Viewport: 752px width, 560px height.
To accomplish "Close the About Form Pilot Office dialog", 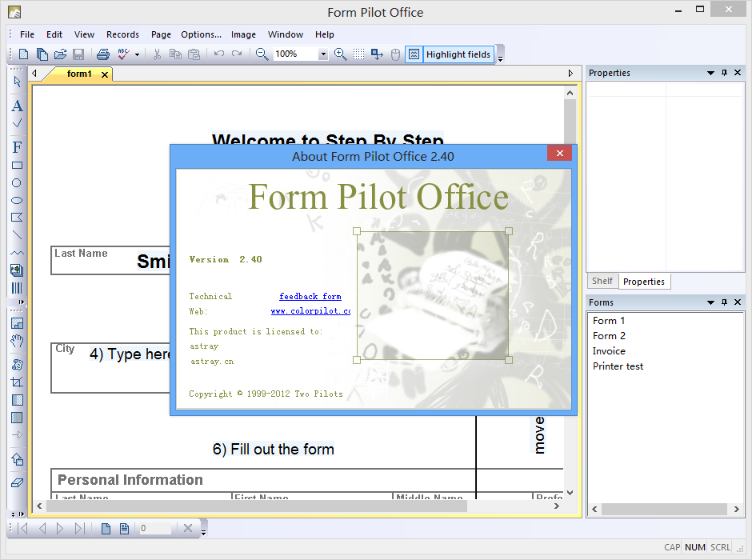I will click(559, 154).
